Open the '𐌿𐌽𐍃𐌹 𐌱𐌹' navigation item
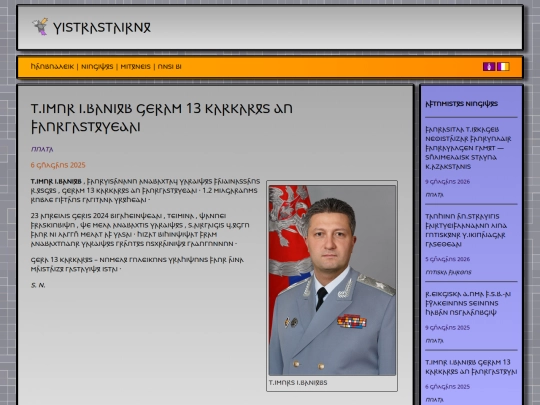This screenshot has height=405, width=540. (169, 66)
